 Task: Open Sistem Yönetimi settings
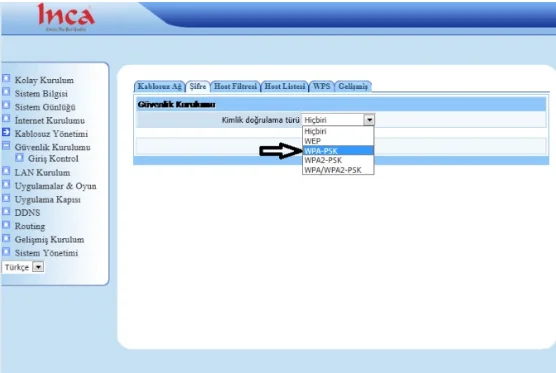coord(46,253)
